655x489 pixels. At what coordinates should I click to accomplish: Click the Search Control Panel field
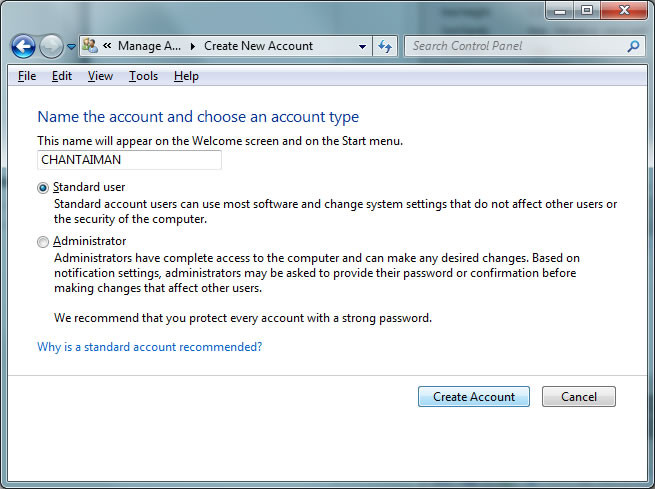pyautogui.click(x=518, y=46)
